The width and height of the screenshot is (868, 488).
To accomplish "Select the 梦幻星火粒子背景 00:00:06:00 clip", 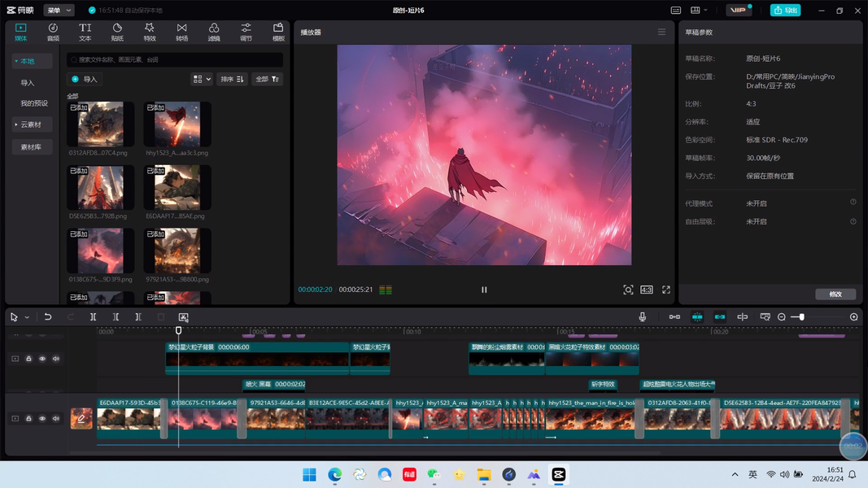I will 257,358.
